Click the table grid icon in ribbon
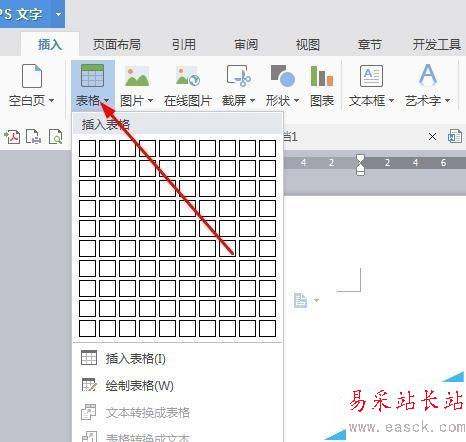 92,76
